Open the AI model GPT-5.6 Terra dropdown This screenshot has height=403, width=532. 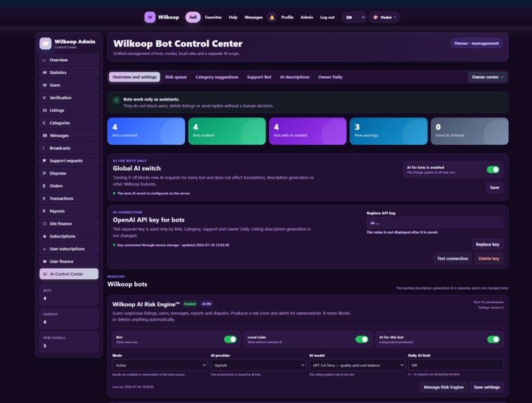tap(357, 365)
